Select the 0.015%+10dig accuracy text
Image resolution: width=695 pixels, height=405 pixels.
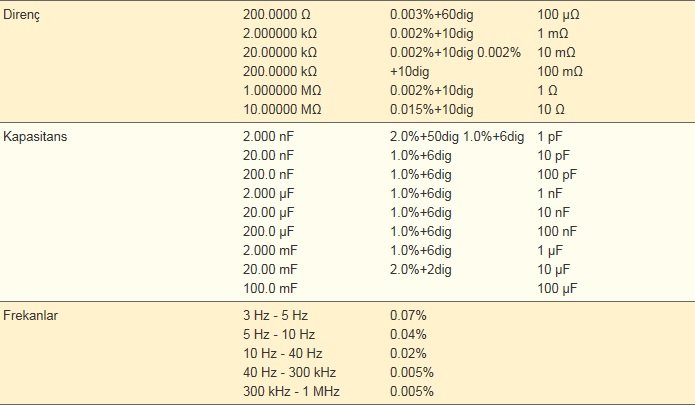[x=432, y=109]
